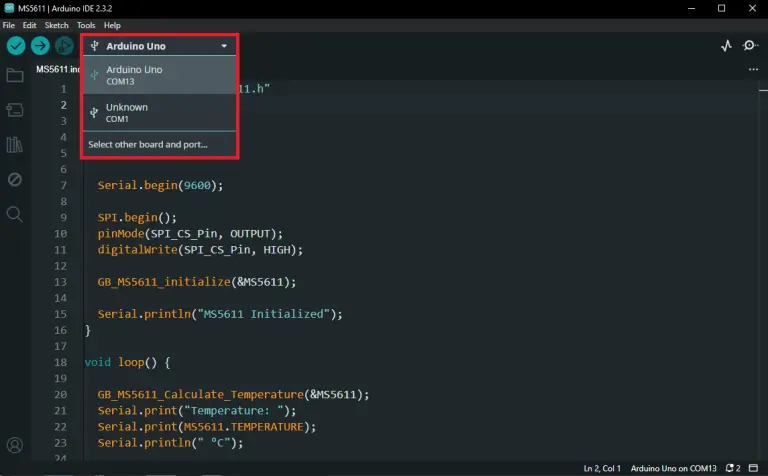Maximize the Arduino IDE window

tap(721, 8)
